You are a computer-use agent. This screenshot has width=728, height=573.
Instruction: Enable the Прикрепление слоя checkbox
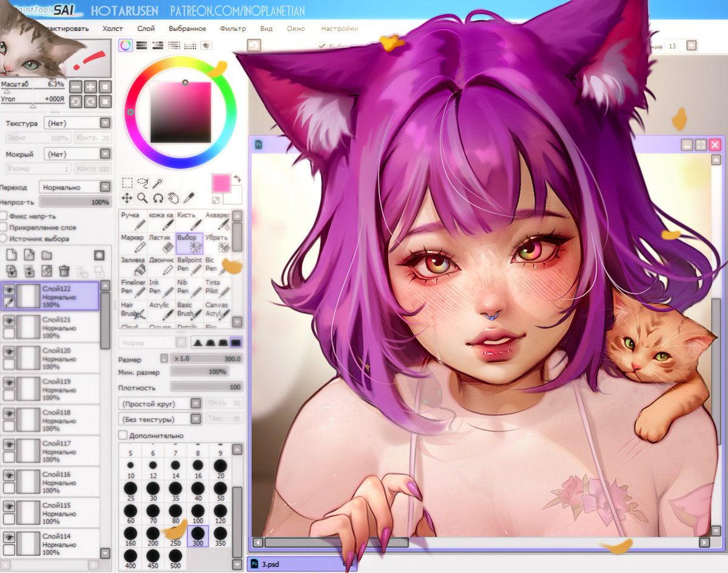pos(4,228)
